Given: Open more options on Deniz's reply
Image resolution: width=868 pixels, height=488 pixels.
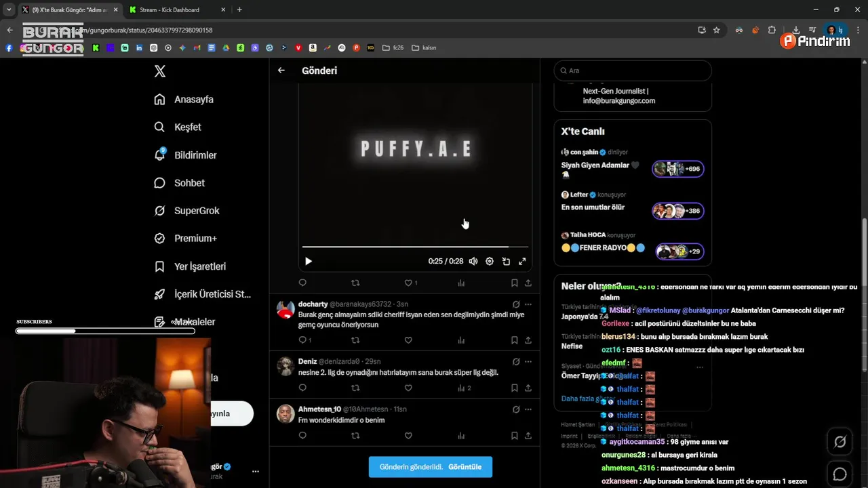Looking at the screenshot, I should click(x=528, y=362).
